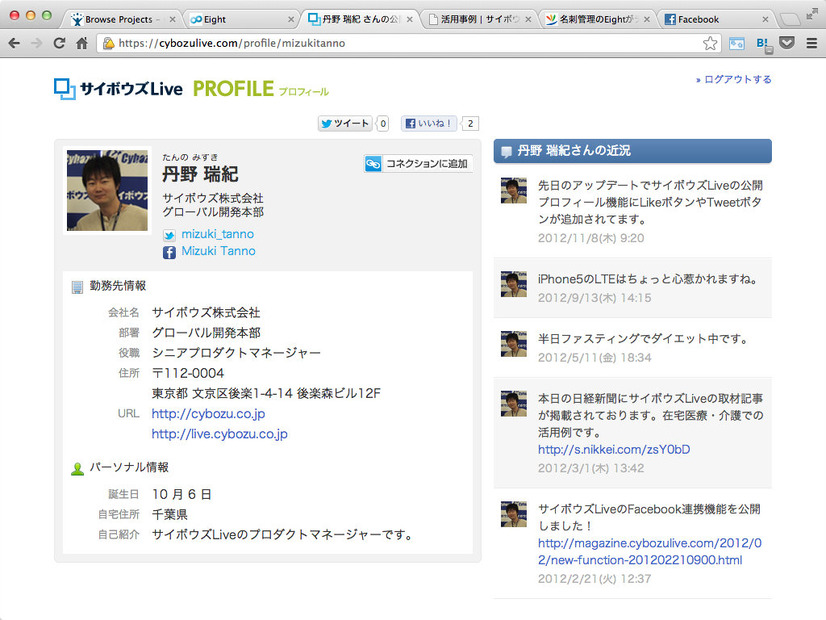This screenshot has height=620, width=826.
Task: Click the address bar URL field
Action: [x=400, y=43]
